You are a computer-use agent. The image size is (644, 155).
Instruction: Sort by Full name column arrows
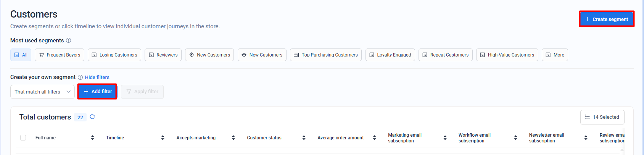(x=92, y=138)
